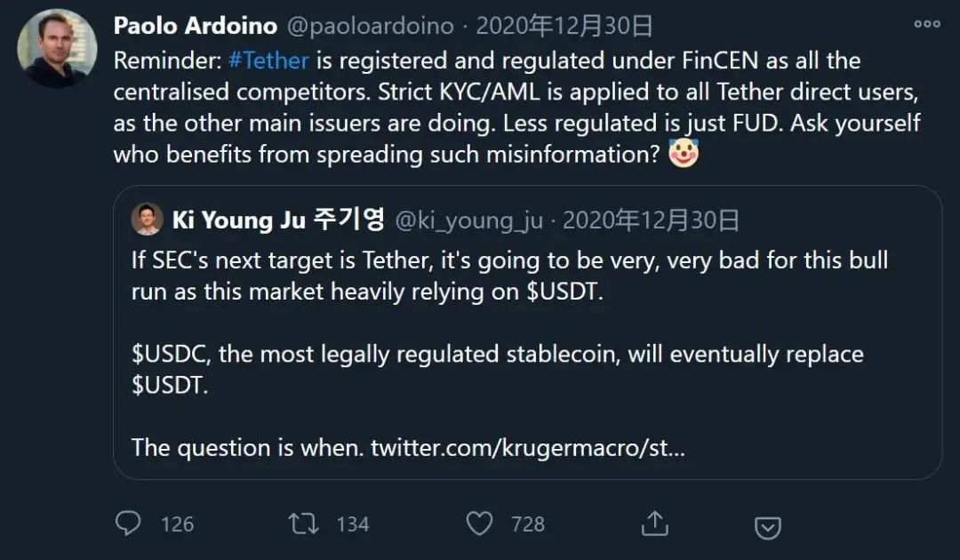The image size is (960, 560).
Task: Open Ki Young Ju's small avatar
Action: (147, 219)
